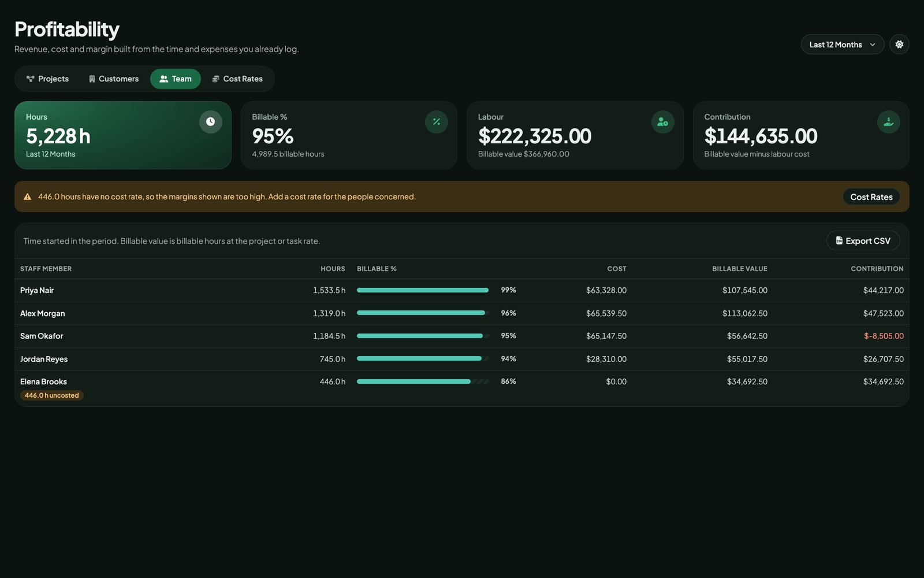
Task: Click the Hours summary card showing 5,228 h
Action: [123, 135]
